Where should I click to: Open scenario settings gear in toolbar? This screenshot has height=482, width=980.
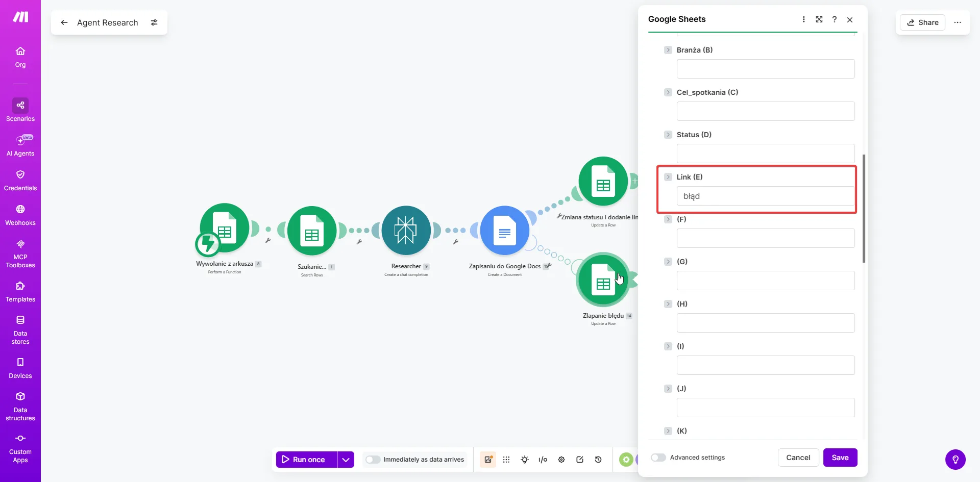[561, 460]
